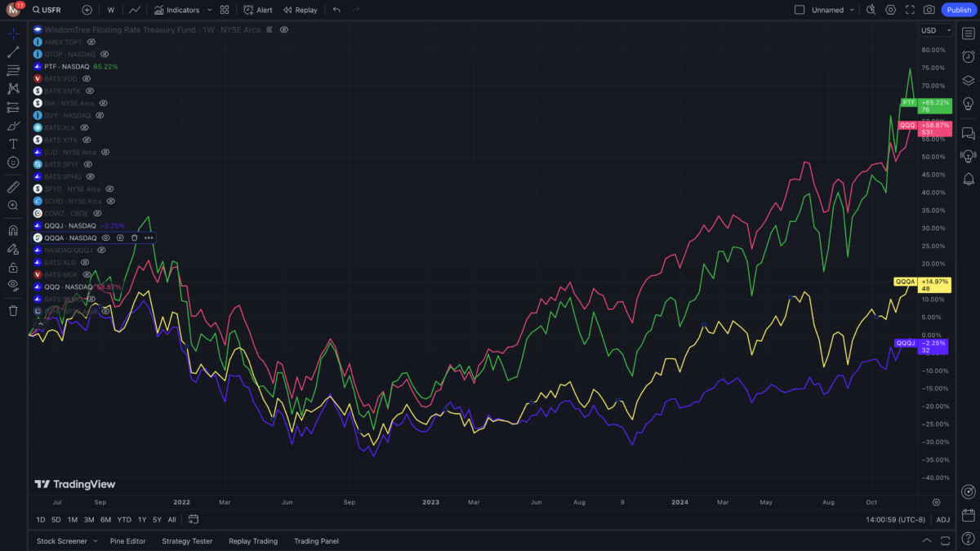Screen dimensions: 980x551
Task: Open the quick search lightning icon
Action: point(871,10)
